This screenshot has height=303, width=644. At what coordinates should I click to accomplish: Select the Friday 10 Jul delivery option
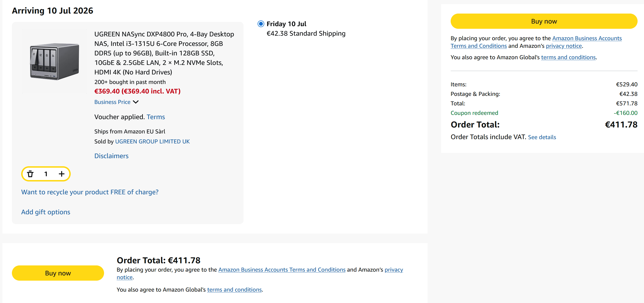pos(261,24)
